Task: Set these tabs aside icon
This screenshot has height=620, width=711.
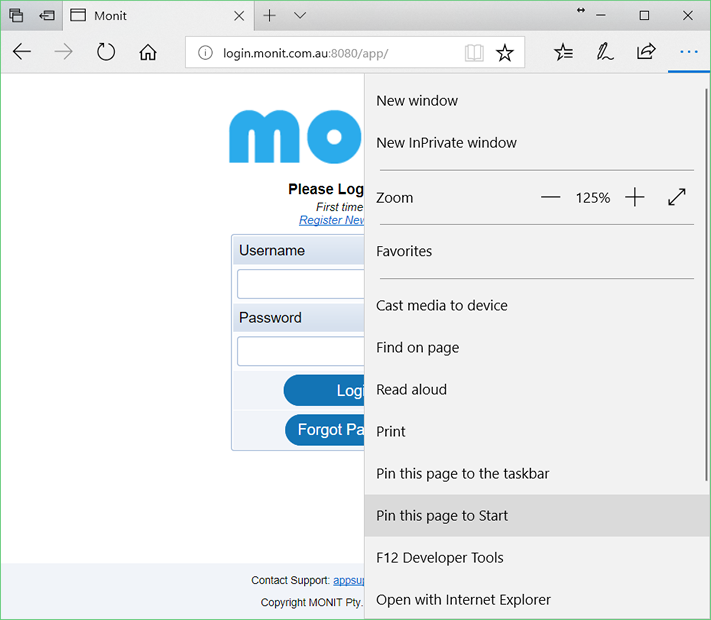Action: coord(47,15)
